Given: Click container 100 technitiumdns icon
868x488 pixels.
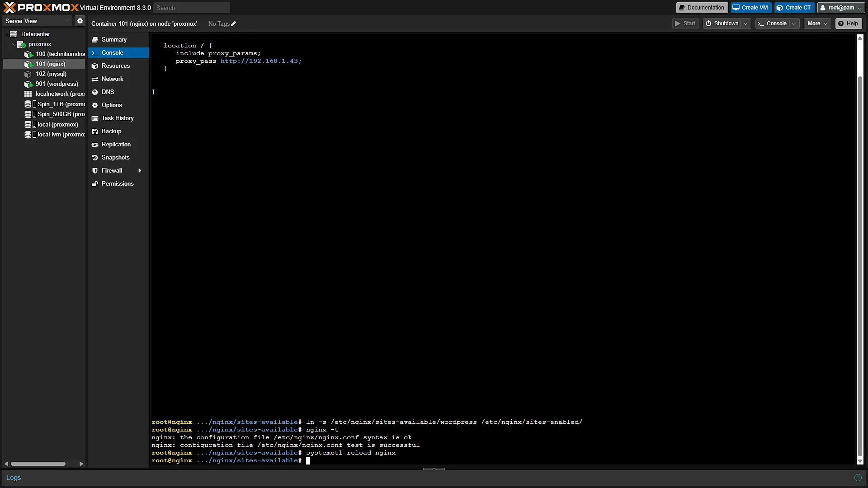Looking at the screenshot, I should [x=28, y=54].
